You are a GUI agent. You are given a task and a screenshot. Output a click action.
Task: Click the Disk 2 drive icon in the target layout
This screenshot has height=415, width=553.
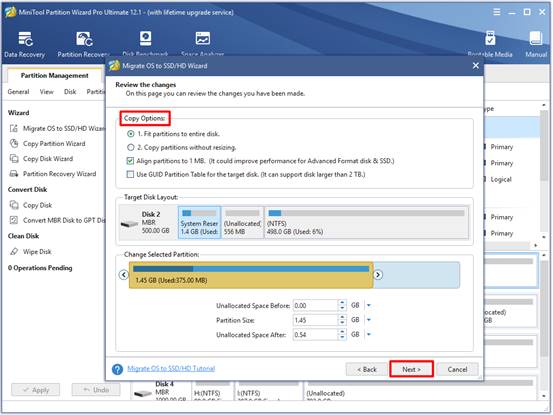click(129, 224)
